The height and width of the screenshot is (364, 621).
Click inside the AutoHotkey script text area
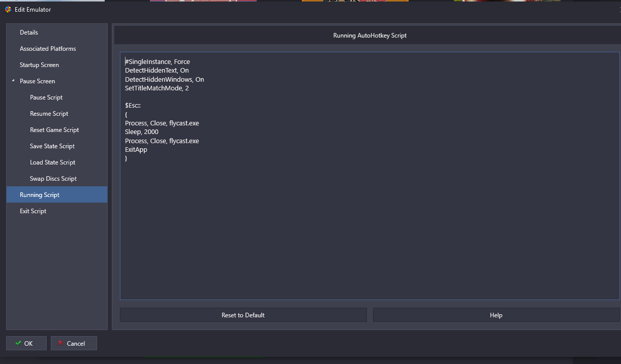click(x=369, y=176)
